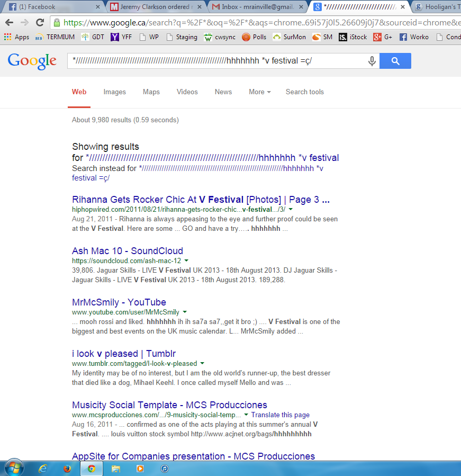The image size is (461, 476).
Task: Click the 'About 9,980 results' text
Action: coord(125,120)
